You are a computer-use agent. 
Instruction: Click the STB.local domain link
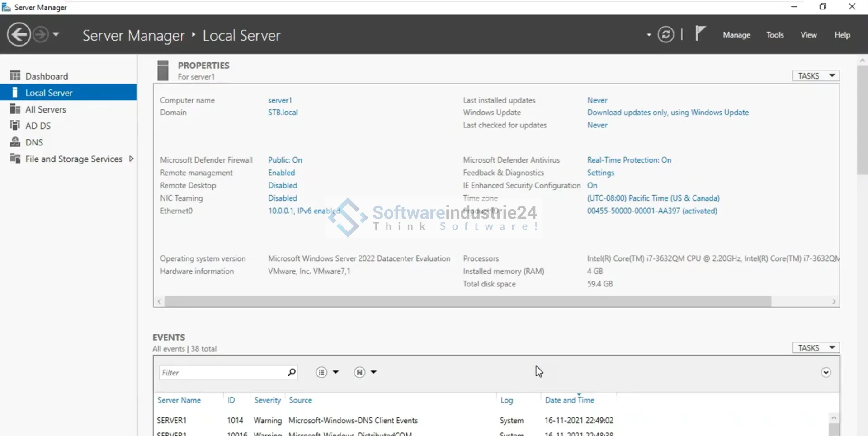283,113
